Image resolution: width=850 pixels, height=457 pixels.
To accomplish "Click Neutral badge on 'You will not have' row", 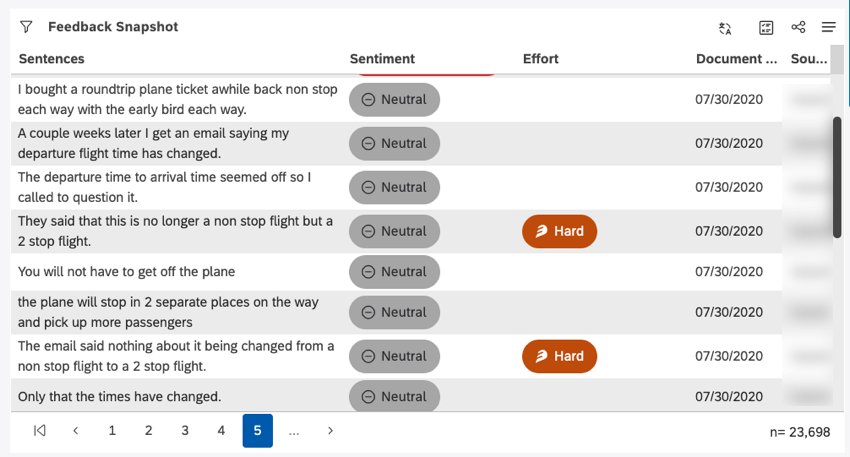I will click(394, 272).
